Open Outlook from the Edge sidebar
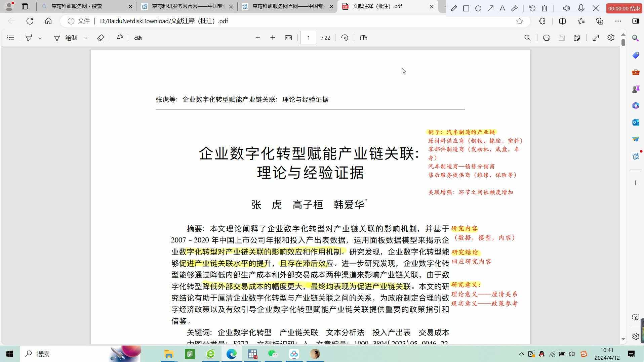The width and height of the screenshot is (644, 362). coord(636,123)
